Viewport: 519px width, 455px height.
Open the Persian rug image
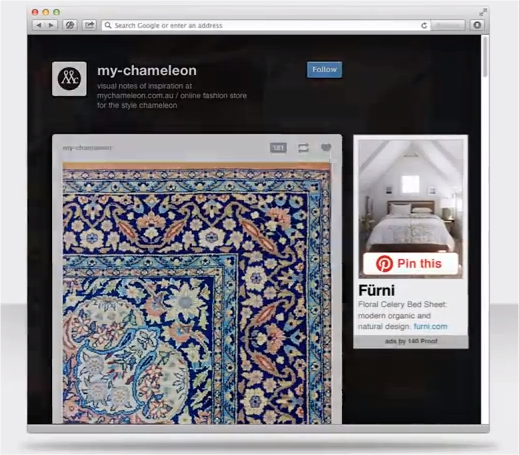point(197,293)
